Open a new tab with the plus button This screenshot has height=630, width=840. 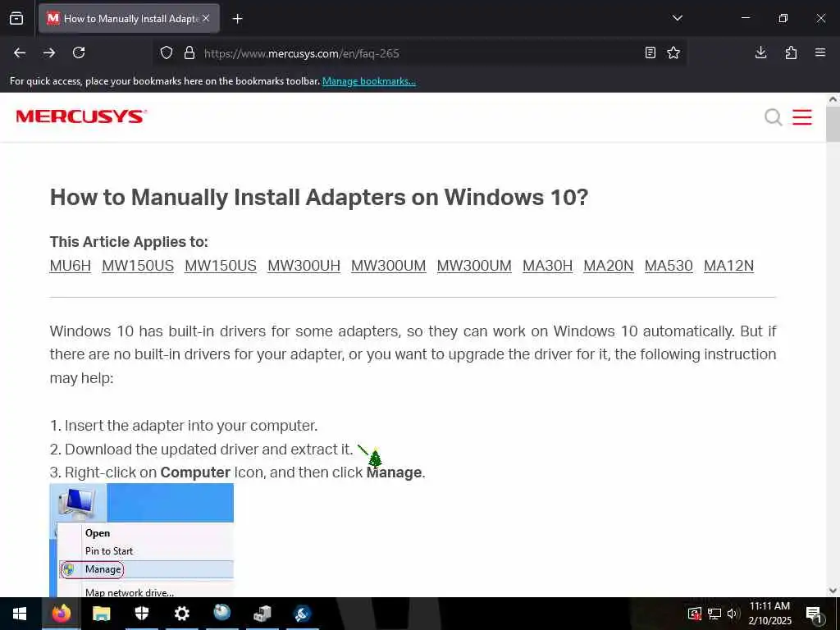237,19
